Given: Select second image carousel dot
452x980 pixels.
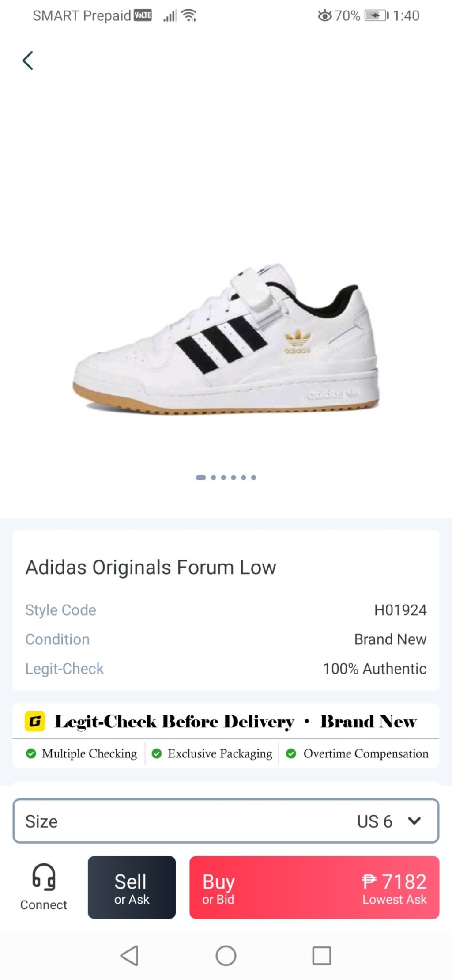Looking at the screenshot, I should pos(214,477).
